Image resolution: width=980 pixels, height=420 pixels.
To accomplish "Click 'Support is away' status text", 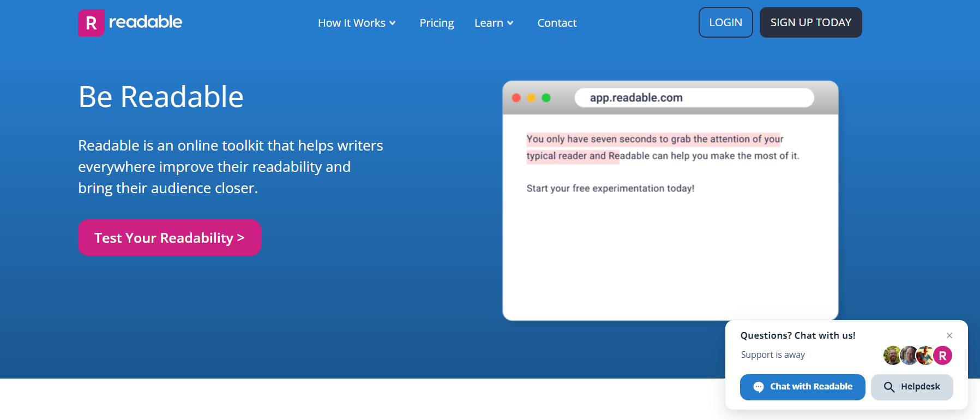I will point(773,355).
